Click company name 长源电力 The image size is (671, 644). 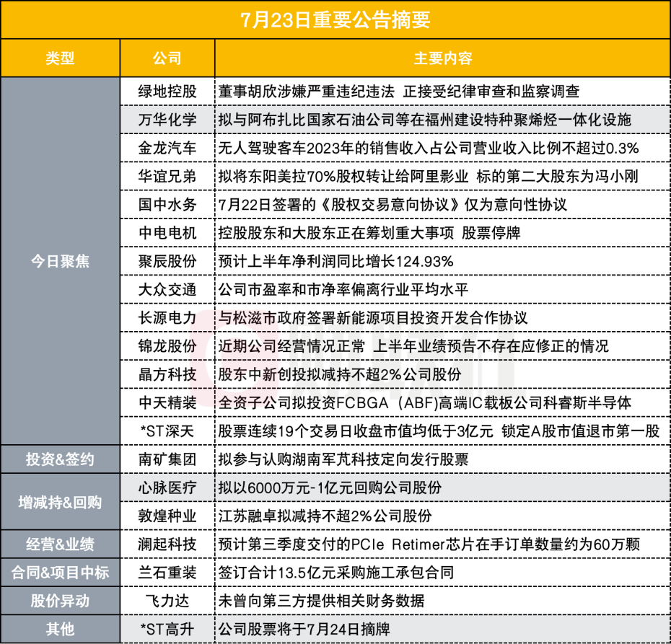167,318
